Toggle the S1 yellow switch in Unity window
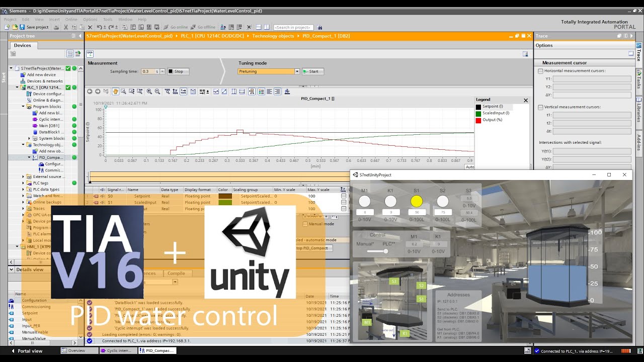Screen dimensions: 644x362 pyautogui.click(x=417, y=201)
